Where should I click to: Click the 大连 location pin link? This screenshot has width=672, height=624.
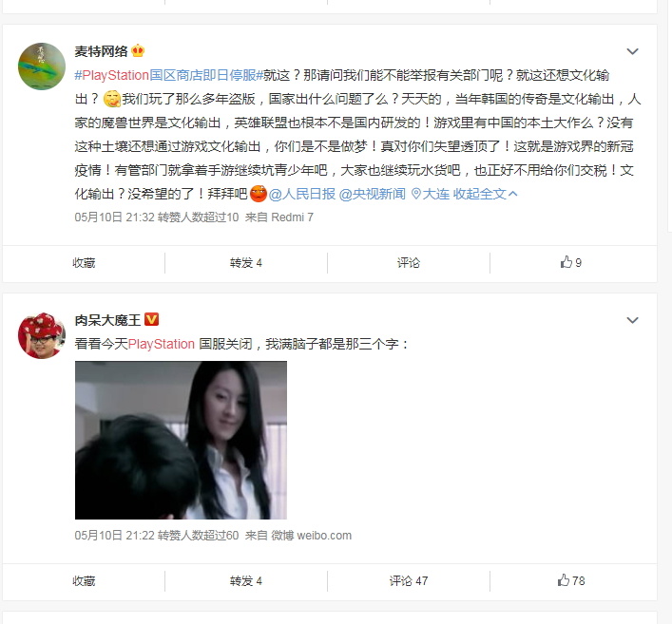(431, 194)
